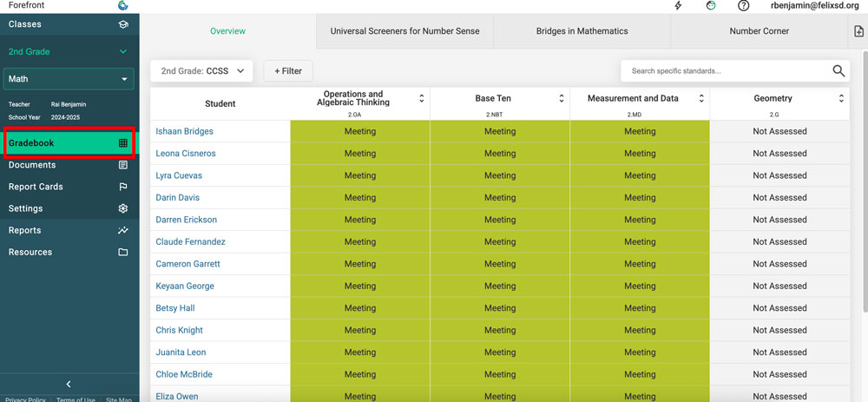Image resolution: width=868 pixels, height=402 pixels.
Task: Click the Forefront globe logo icon
Action: point(123,5)
